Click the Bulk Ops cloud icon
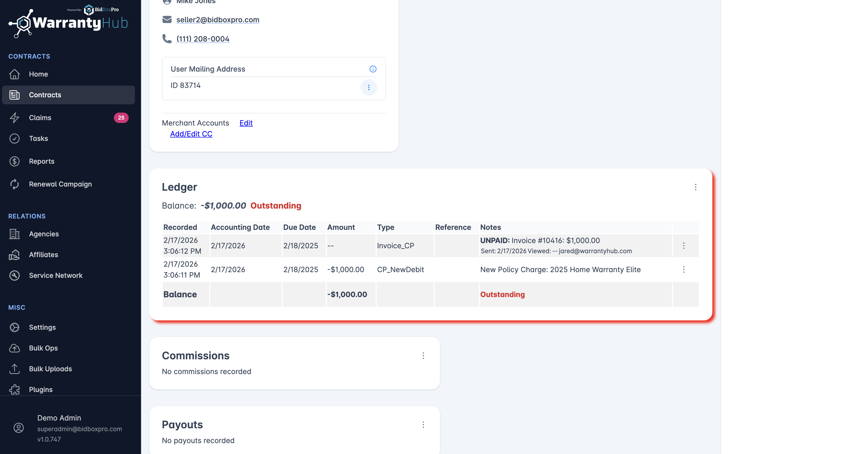The height and width of the screenshot is (454, 868). [15, 348]
